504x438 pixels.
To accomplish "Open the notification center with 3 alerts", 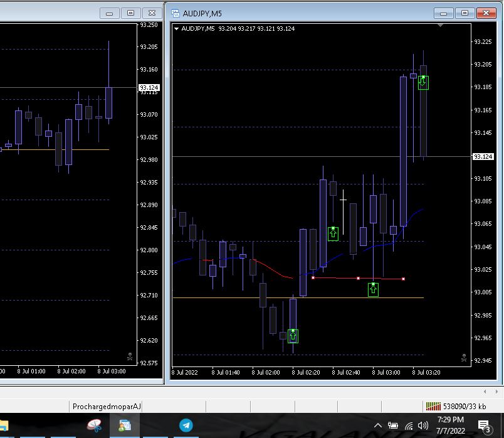I will point(484,426).
